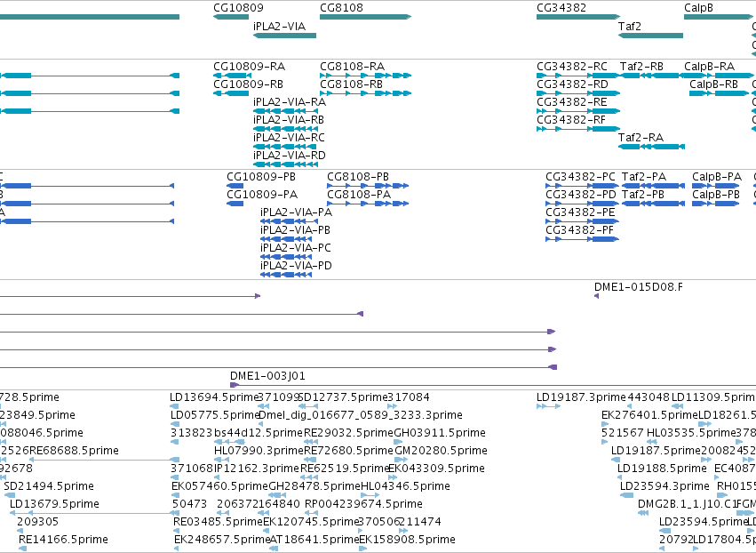Click the CG8108 gene feature label
The image size is (756, 553).
(x=341, y=8)
